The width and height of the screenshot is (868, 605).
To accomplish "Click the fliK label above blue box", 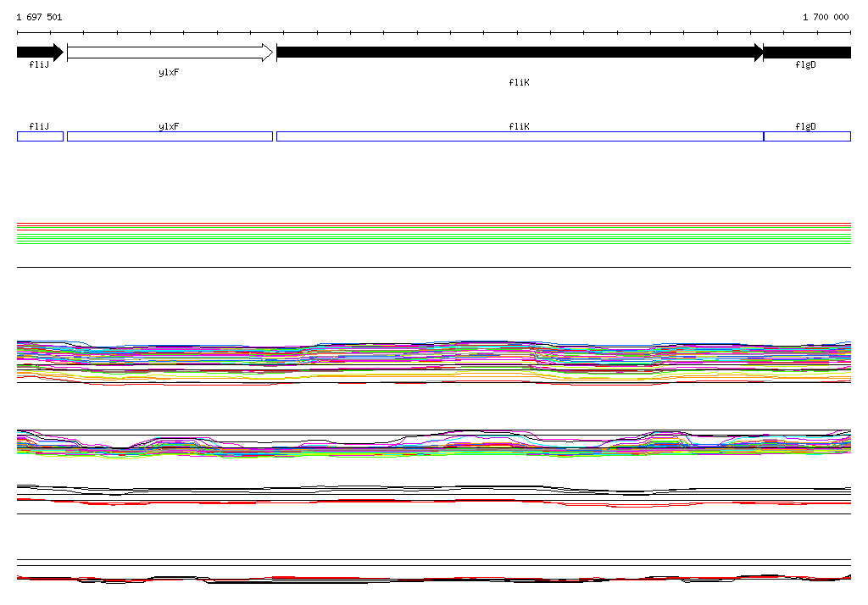I will pos(520,126).
